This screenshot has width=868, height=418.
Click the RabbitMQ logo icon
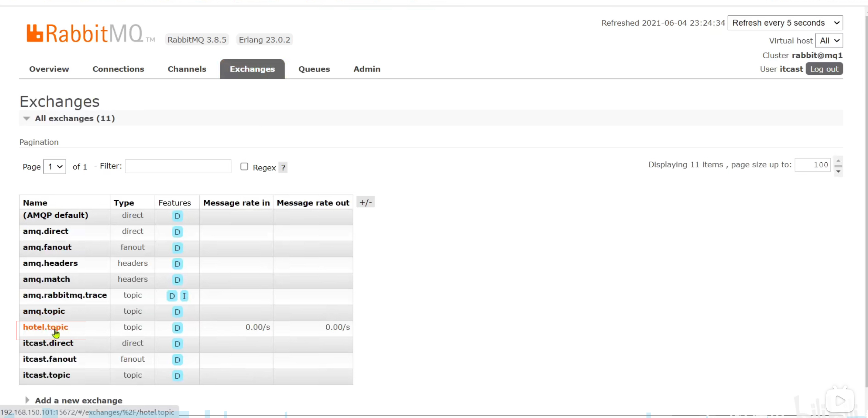[x=35, y=33]
